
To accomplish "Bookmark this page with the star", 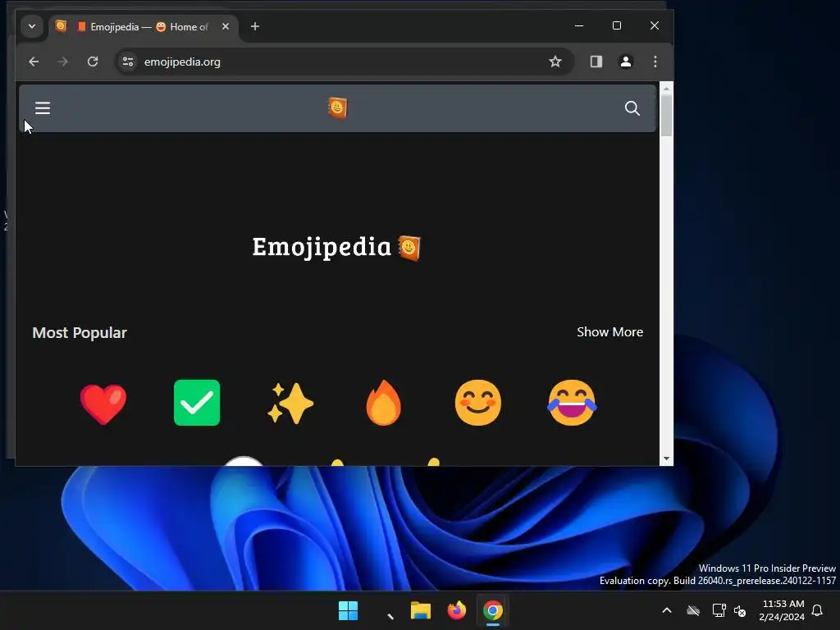I will (x=555, y=62).
